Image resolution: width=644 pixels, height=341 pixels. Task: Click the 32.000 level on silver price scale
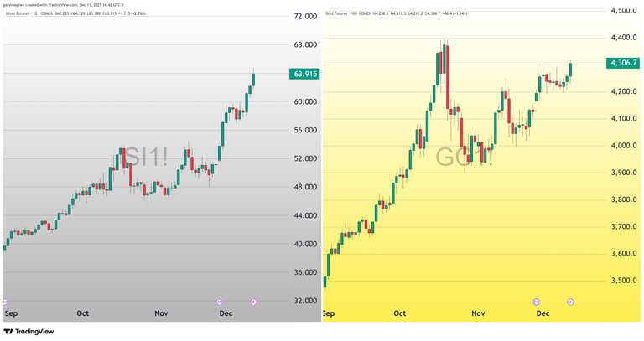304,301
